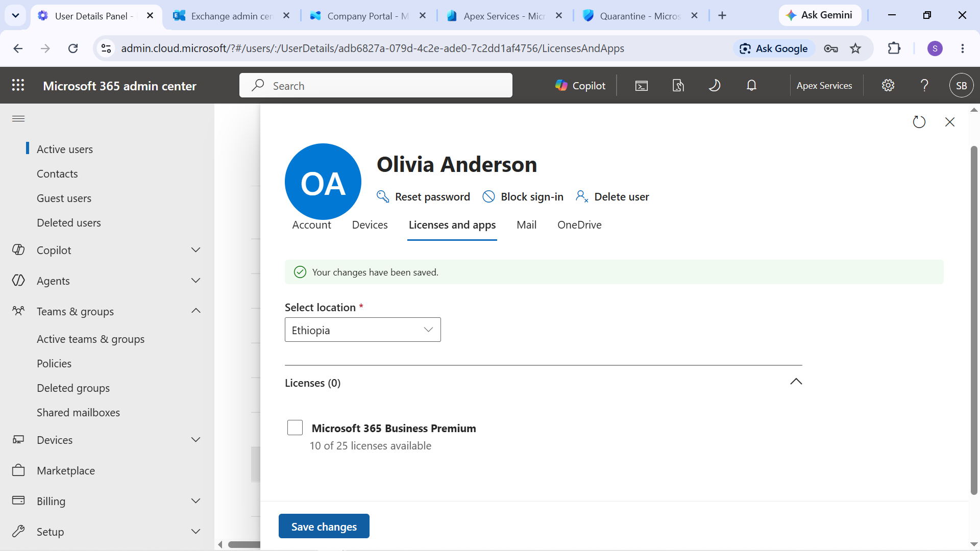
Task: Switch to the user's Devices tab
Action: (370, 225)
